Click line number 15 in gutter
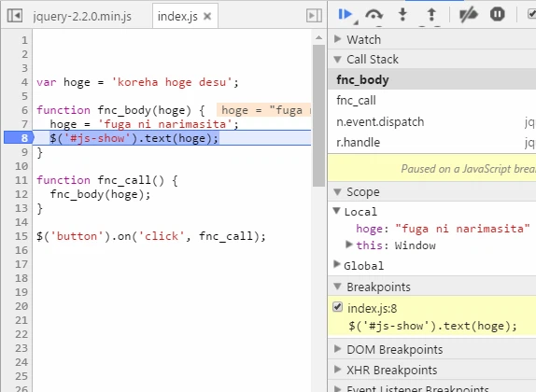 coord(21,236)
